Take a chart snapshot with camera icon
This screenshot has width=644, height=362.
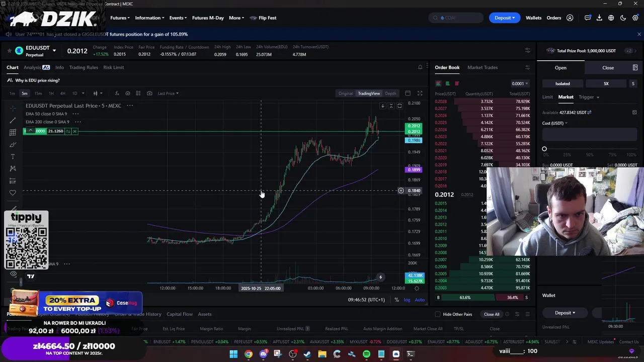(149, 93)
